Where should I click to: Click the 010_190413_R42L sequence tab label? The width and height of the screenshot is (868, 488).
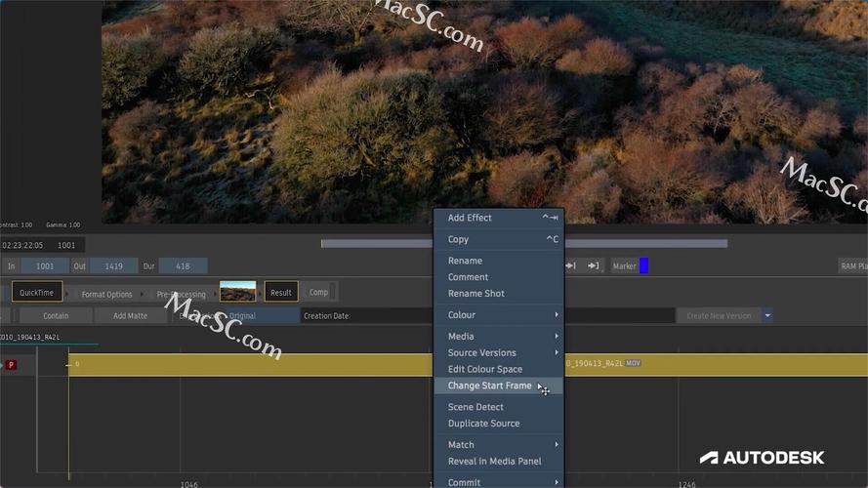[30, 337]
